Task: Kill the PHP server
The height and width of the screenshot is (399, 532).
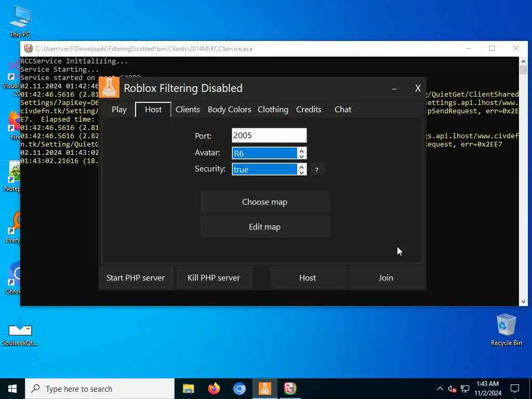Action: point(214,277)
